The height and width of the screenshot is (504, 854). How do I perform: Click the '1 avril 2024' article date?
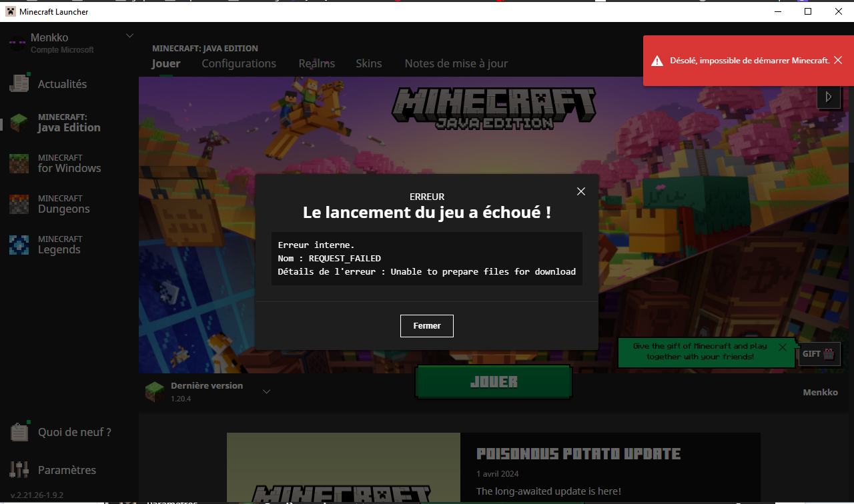click(x=498, y=474)
